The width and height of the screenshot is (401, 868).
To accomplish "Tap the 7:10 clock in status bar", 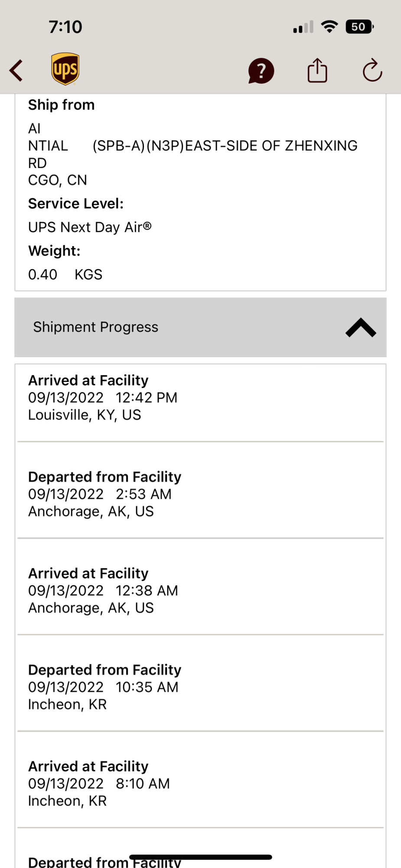I will (x=65, y=27).
